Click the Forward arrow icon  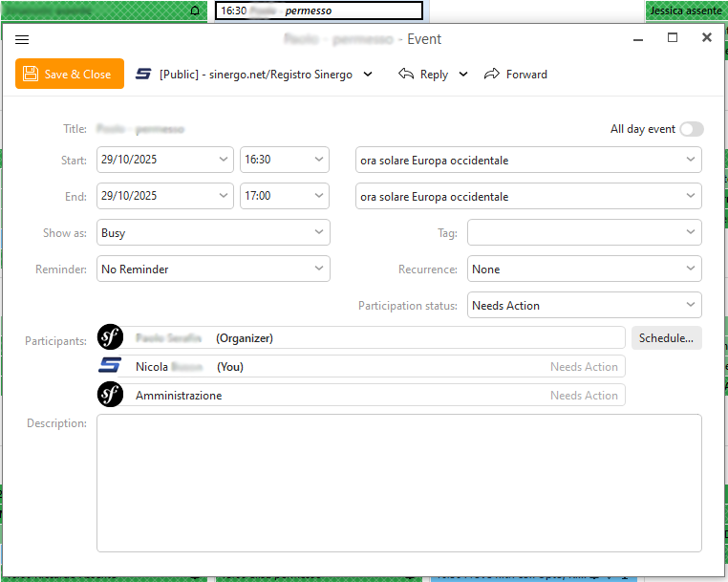point(492,75)
